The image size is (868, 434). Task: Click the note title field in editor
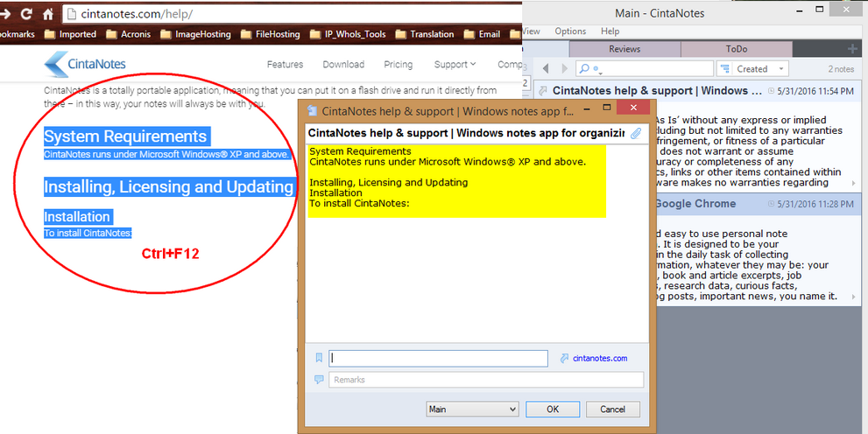point(466,133)
